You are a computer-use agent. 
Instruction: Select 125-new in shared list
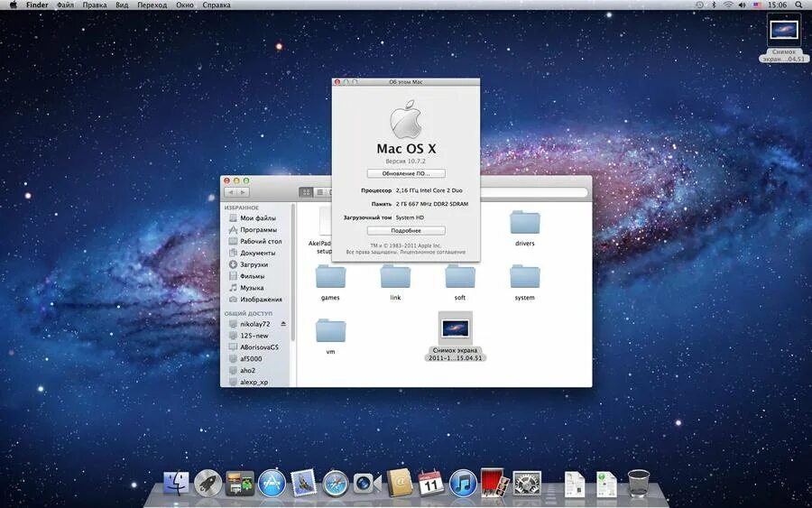[x=256, y=336]
